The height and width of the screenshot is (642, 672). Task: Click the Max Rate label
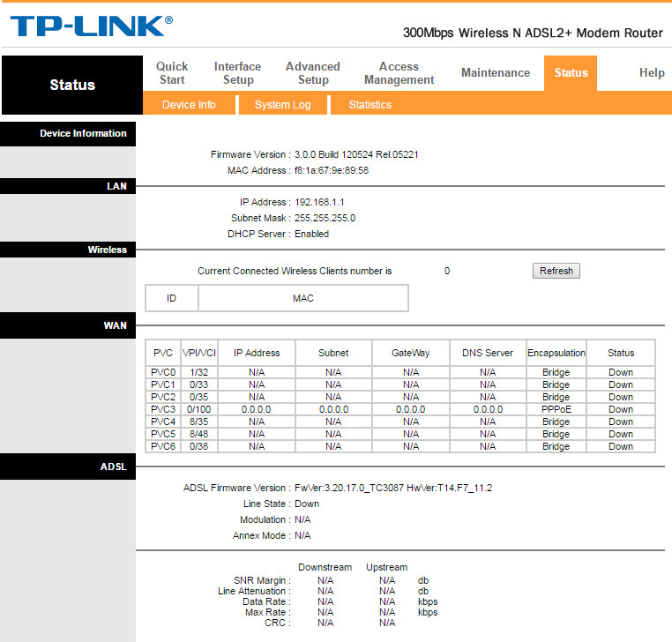[x=268, y=612]
